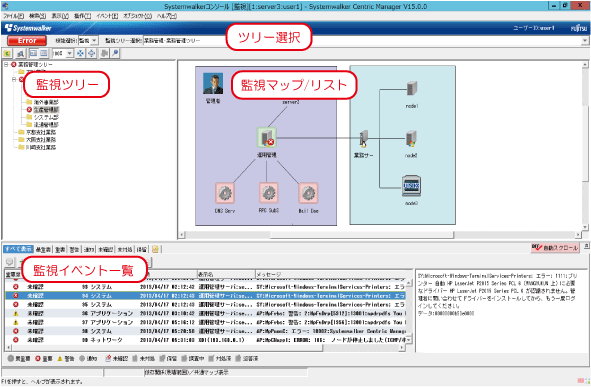Click the gray node toolbar icon

[x=104, y=54]
